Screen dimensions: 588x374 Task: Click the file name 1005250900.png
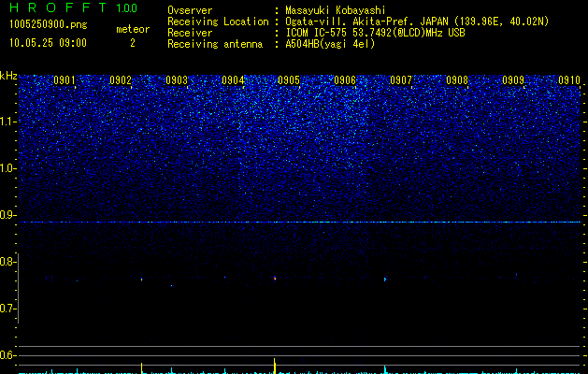coord(49,24)
